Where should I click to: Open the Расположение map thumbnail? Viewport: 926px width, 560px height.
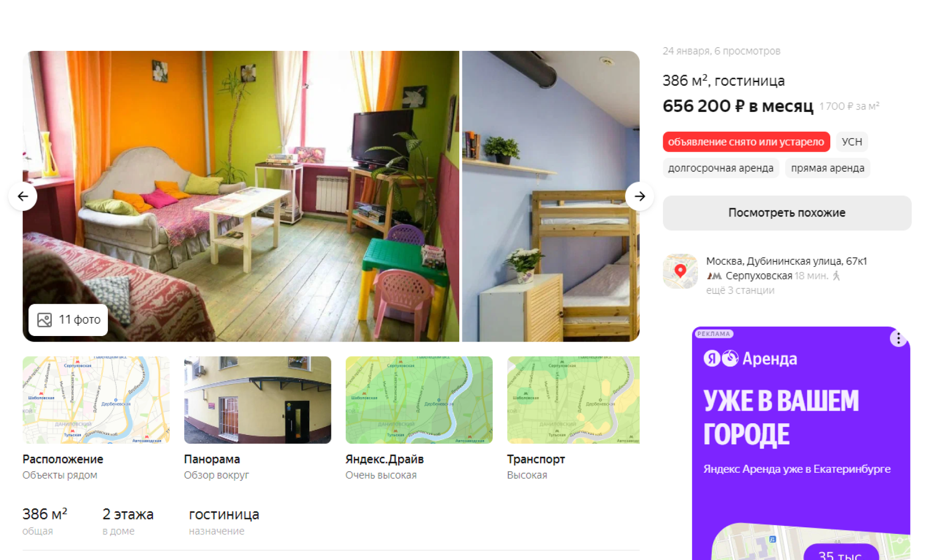[96, 400]
